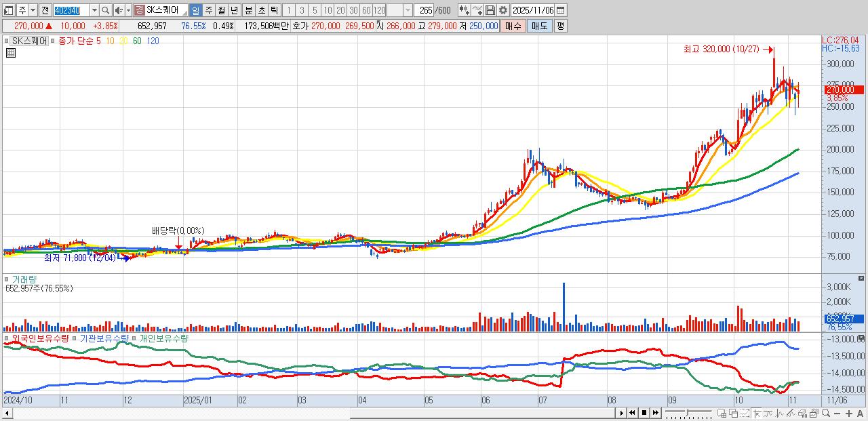The height and width of the screenshot is (421, 868).
Task: Click the dotted range chart icon
Action: pos(745,414)
